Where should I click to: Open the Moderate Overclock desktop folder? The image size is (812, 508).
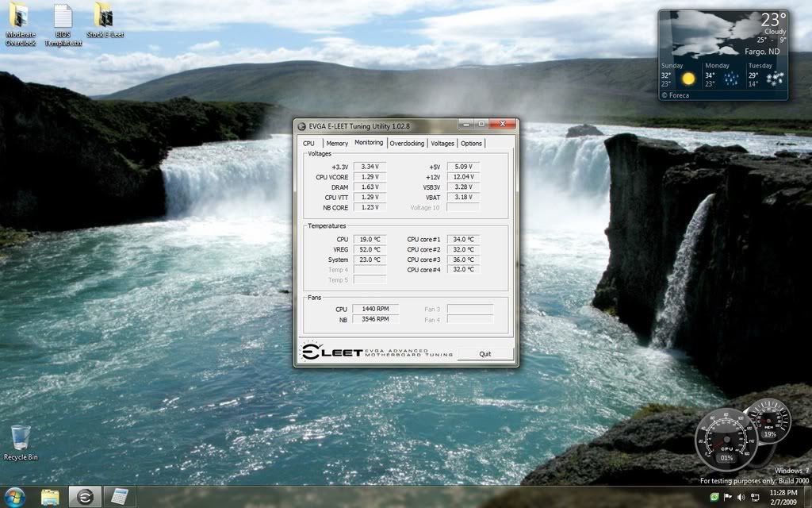tap(20, 17)
